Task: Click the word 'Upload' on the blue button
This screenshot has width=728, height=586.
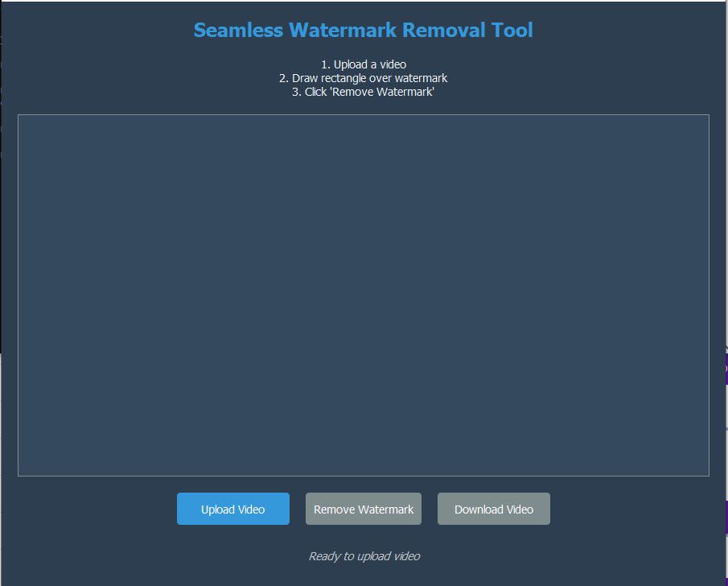Action: tap(217, 510)
